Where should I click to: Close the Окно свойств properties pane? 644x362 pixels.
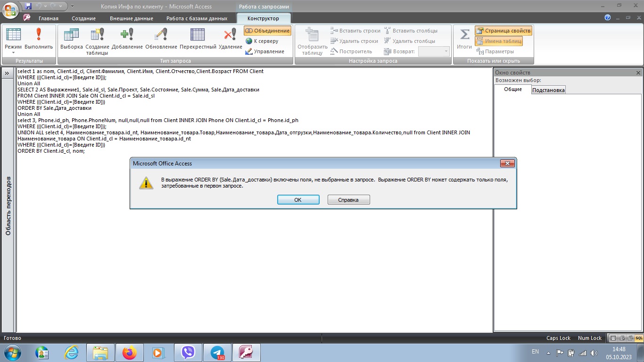click(638, 73)
